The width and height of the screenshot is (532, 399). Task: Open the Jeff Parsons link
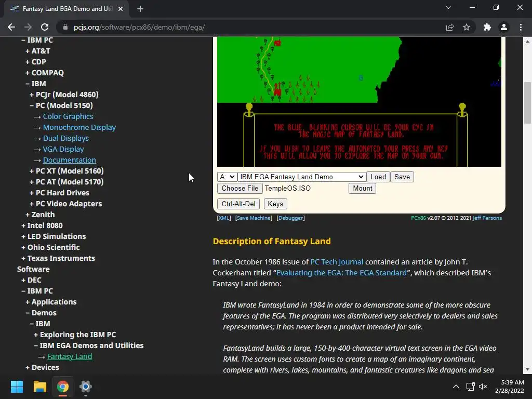[x=487, y=218]
